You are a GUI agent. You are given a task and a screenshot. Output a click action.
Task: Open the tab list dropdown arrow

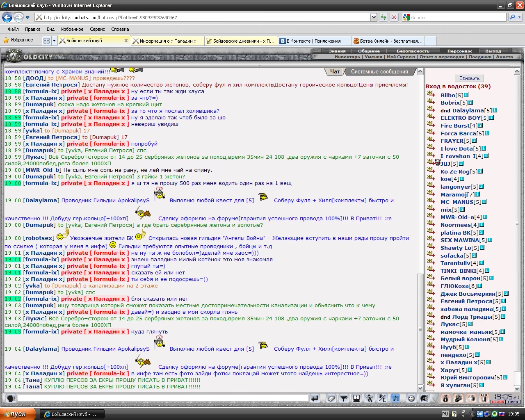[54, 41]
